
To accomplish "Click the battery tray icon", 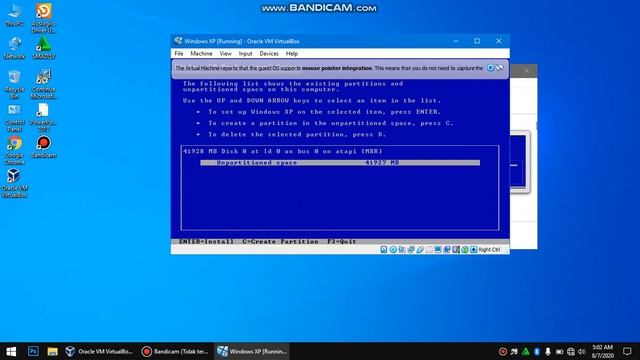I will pos(559,351).
